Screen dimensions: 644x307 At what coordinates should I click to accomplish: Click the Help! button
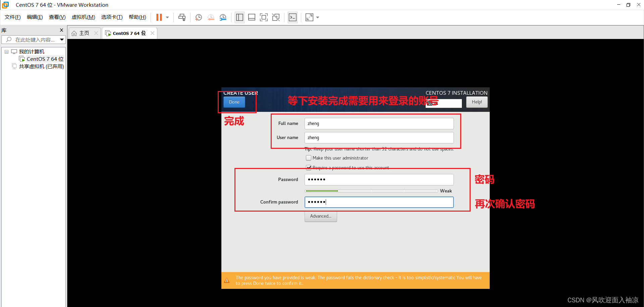pyautogui.click(x=477, y=102)
